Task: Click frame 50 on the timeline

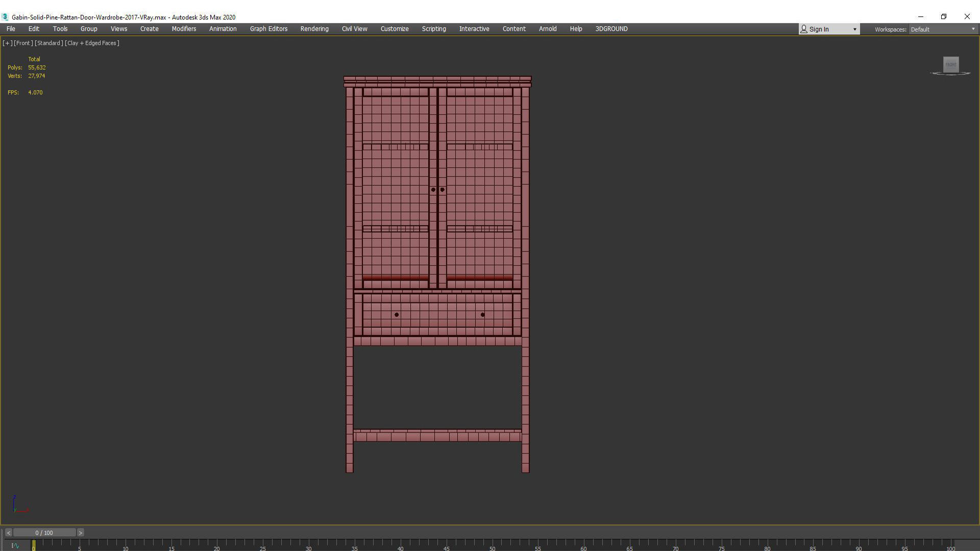Action: click(492, 545)
